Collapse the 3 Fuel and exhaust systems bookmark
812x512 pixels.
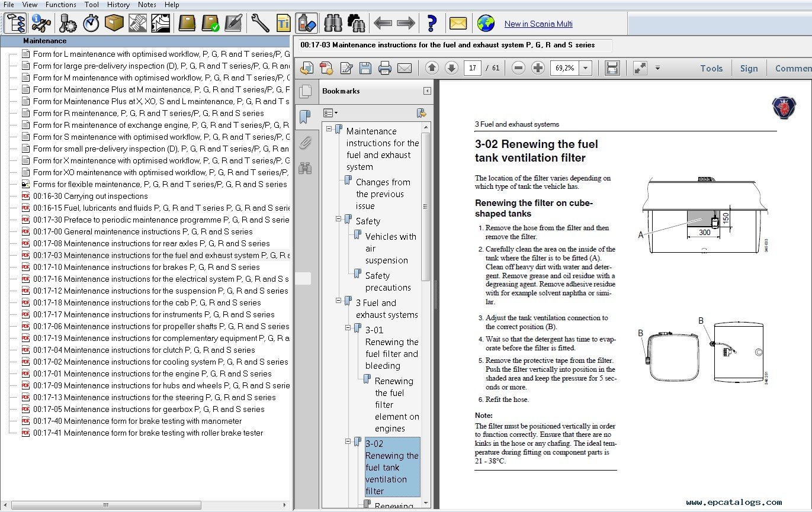pos(339,301)
